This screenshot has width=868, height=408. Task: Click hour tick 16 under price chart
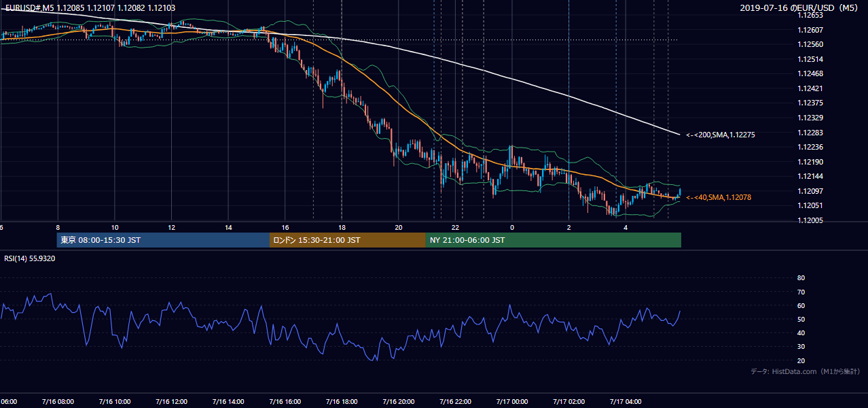285,228
